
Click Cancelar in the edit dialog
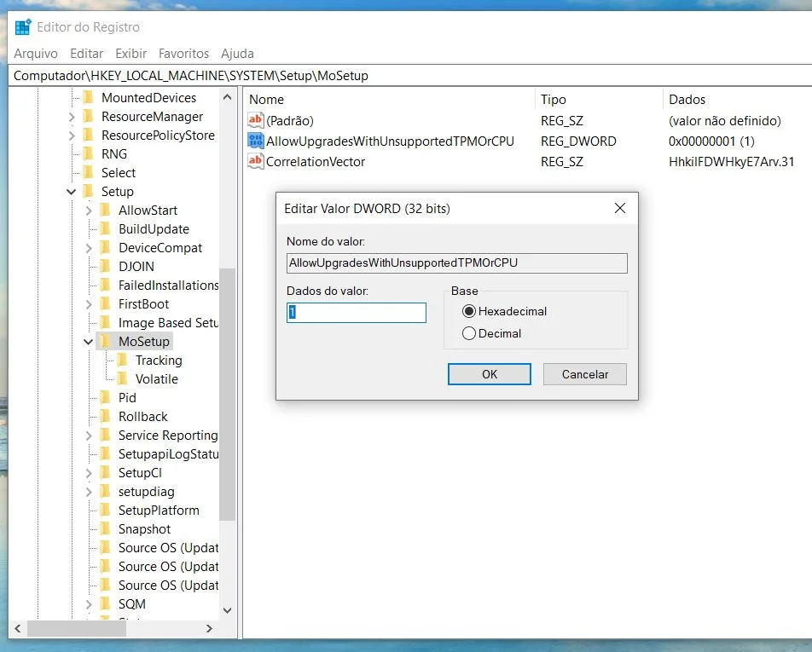point(584,374)
